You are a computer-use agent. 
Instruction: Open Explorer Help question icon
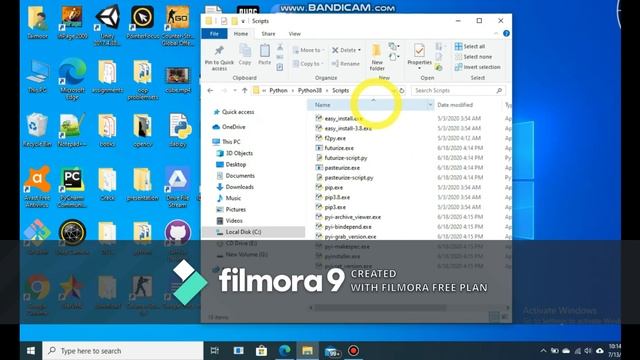(x=506, y=33)
